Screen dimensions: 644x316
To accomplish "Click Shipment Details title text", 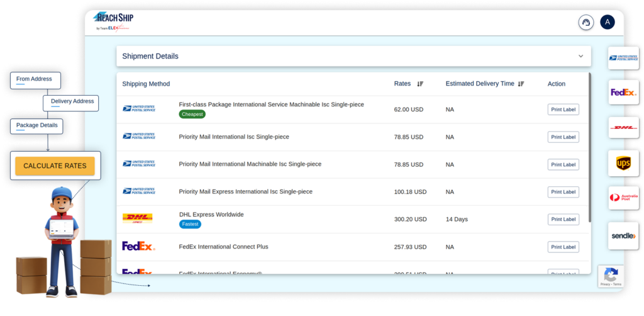I will pos(150,56).
